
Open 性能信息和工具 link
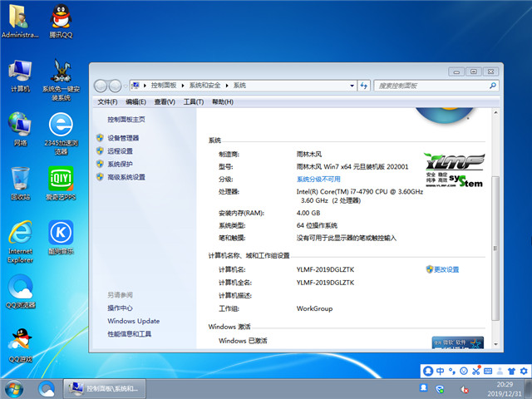(130, 334)
